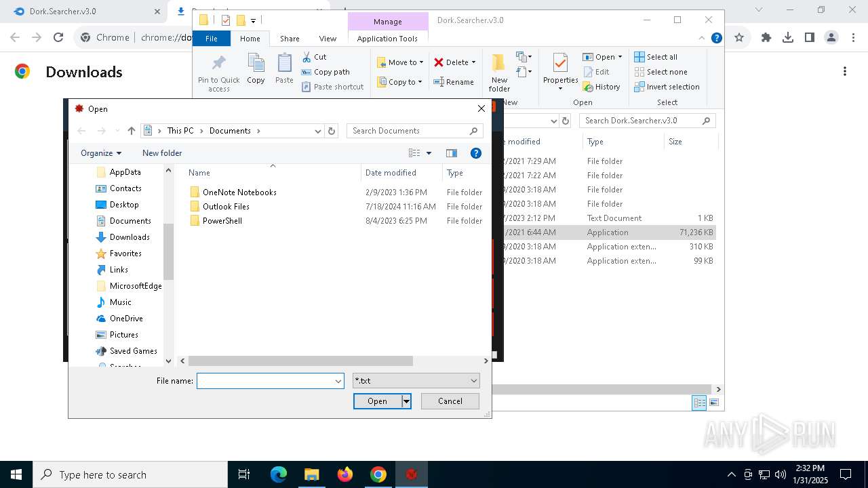868x488 pixels.
Task: Switch to the Share ribbon tab
Action: coord(290,39)
